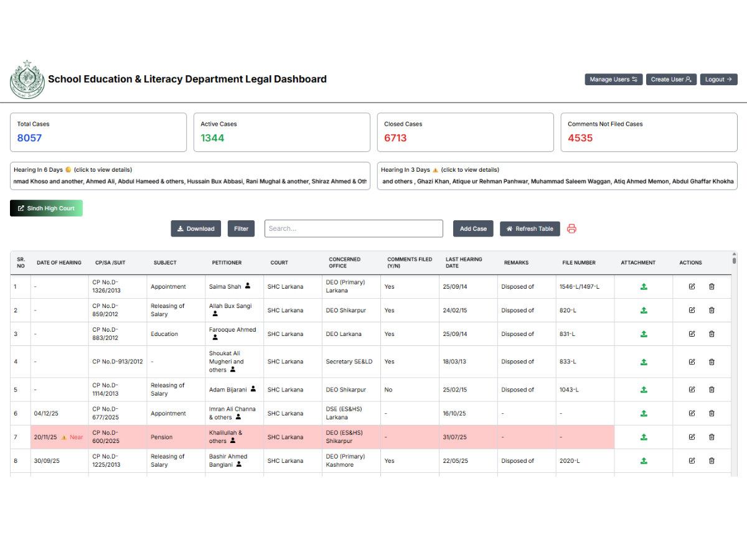The image size is (747, 560).
Task: Click the Add Case button
Action: (x=473, y=228)
